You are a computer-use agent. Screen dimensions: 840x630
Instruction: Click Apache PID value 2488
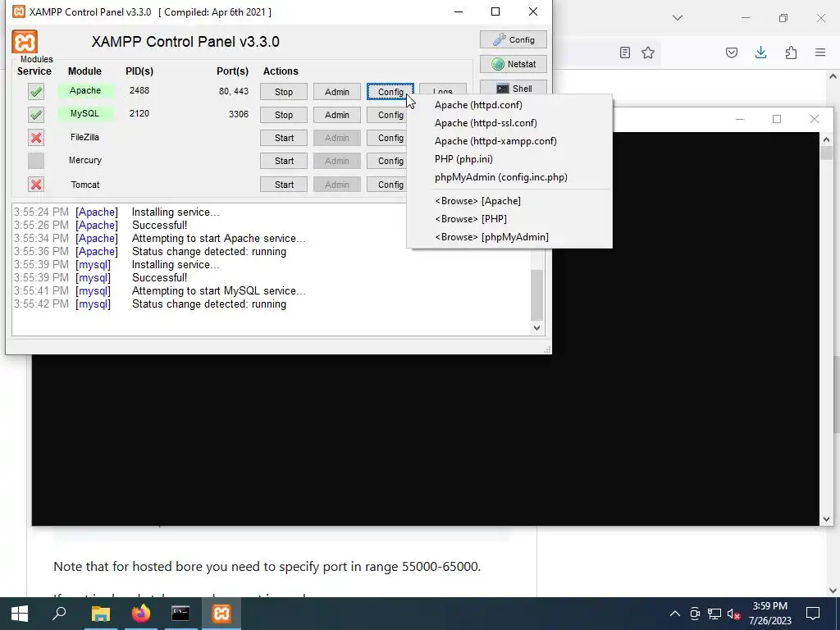(x=139, y=90)
